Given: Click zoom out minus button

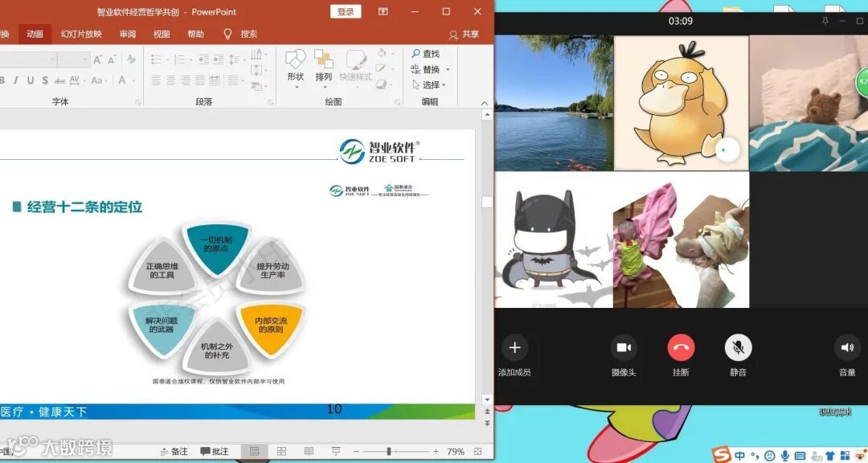Looking at the screenshot, I should pyautogui.click(x=356, y=452).
